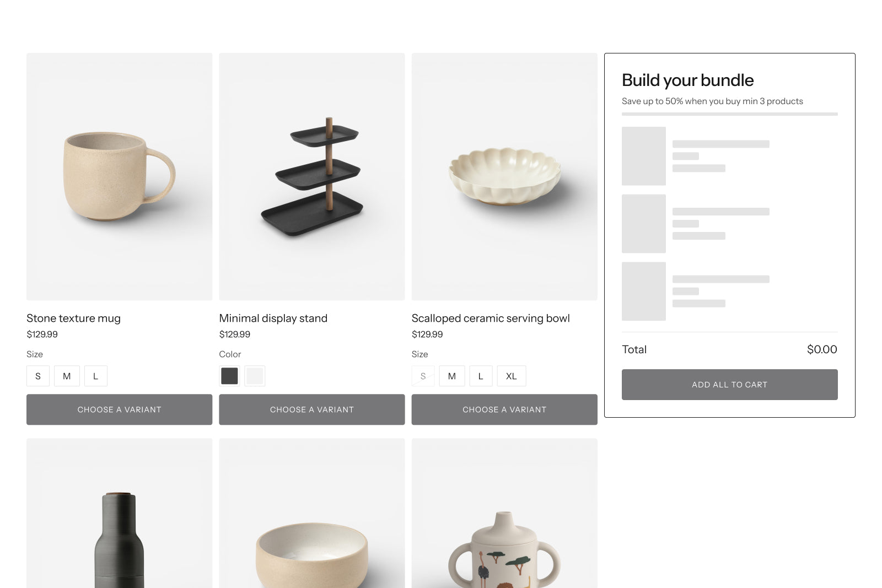Select size L for Scalloped ceramic serving bowl

(x=481, y=376)
